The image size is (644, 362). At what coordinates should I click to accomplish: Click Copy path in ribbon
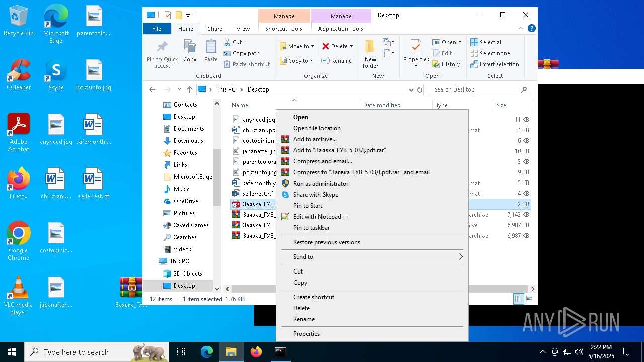pyautogui.click(x=242, y=53)
